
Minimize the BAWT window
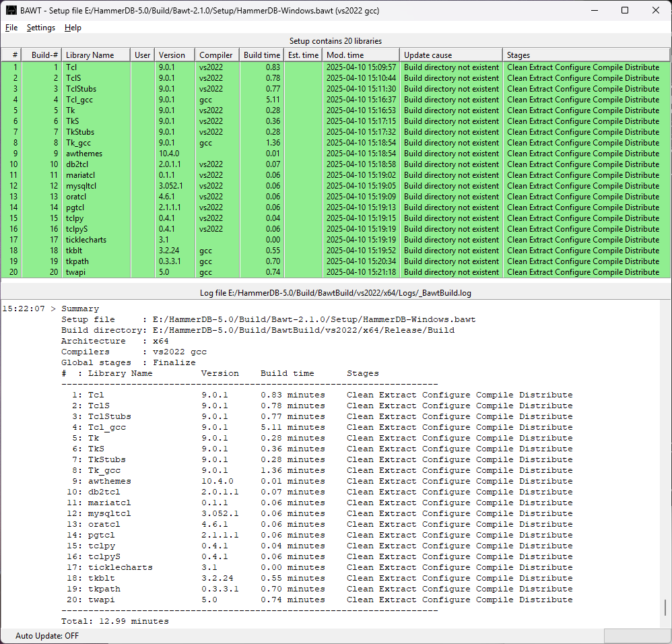click(x=595, y=10)
